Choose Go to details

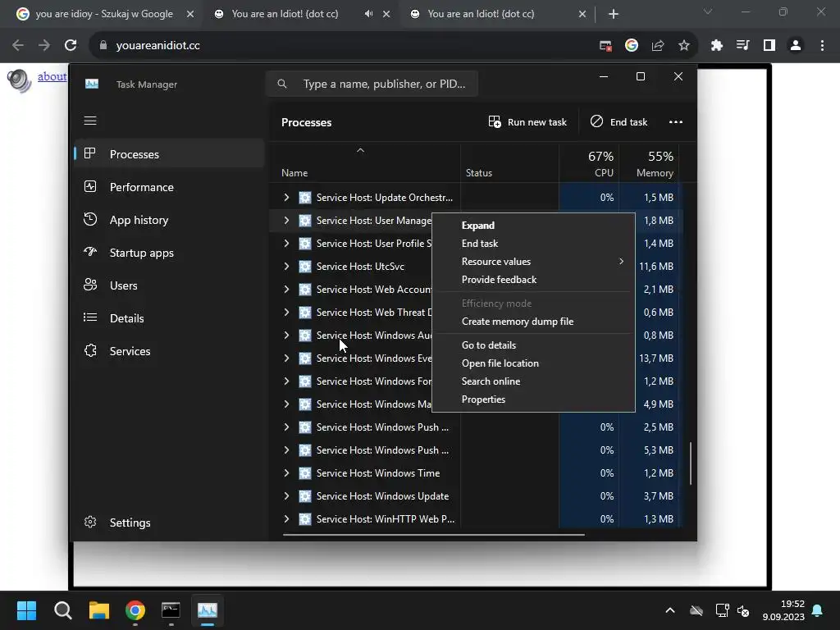tap(533, 345)
